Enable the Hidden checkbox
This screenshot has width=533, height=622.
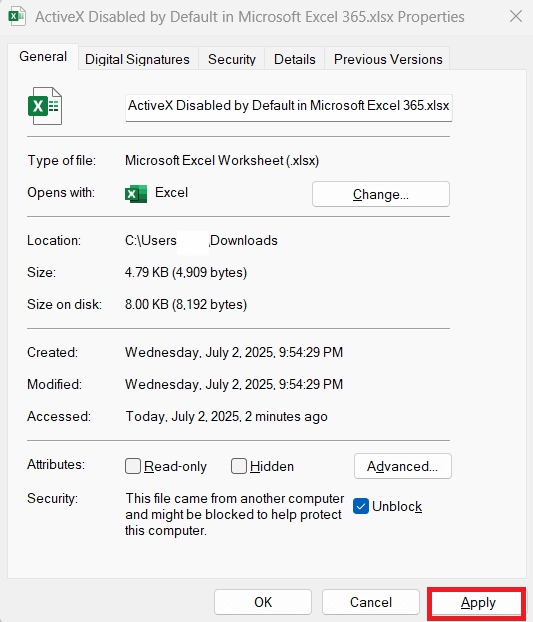(x=239, y=466)
